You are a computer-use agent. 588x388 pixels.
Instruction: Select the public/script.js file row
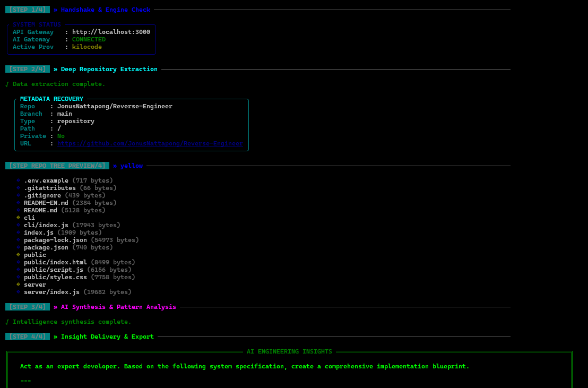pos(74,270)
